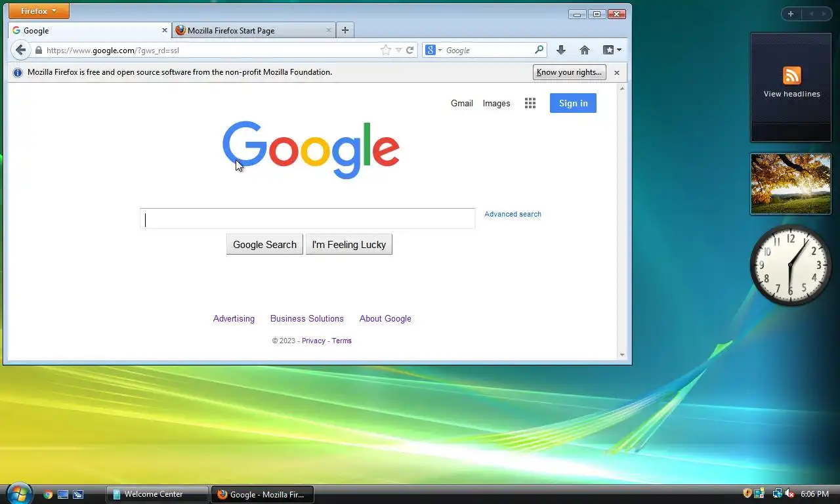Image resolution: width=840 pixels, height=504 pixels.
Task: Open Google Images link
Action: coord(496,103)
